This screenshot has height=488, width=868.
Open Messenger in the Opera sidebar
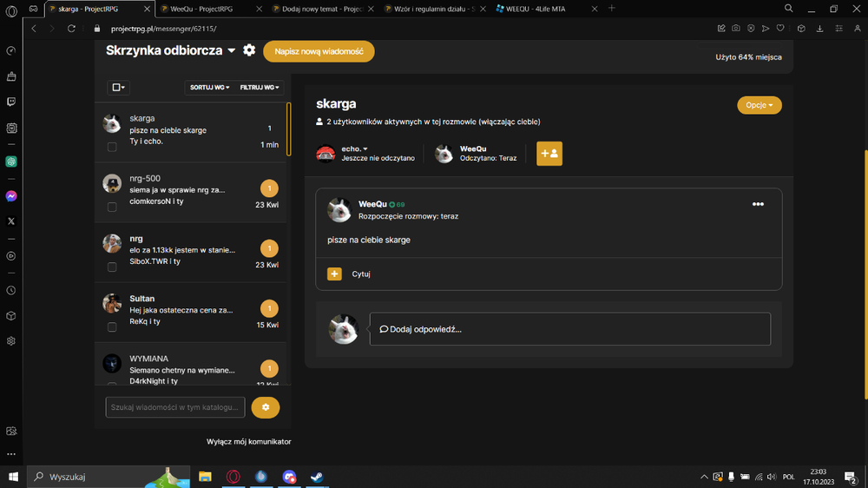(x=11, y=196)
